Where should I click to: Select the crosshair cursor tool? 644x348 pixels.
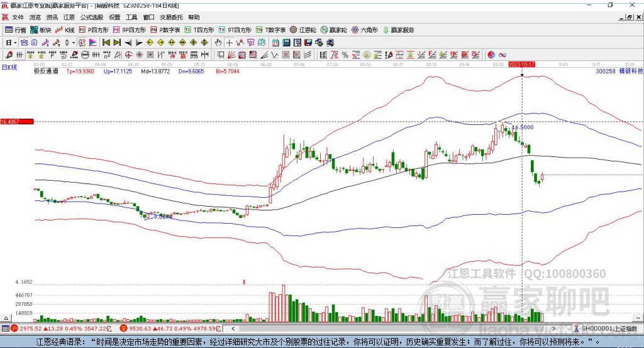pos(229,43)
